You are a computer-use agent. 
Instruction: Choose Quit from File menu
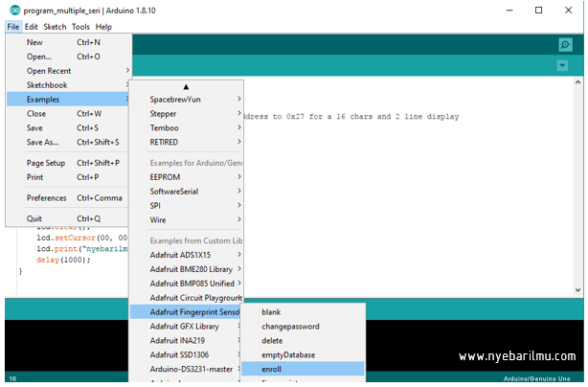tap(67, 218)
